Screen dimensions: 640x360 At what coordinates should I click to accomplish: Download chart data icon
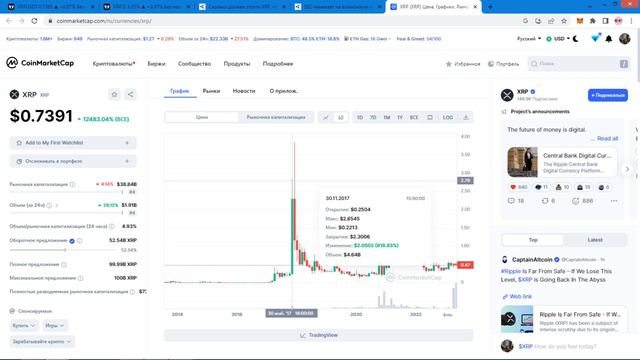[465, 118]
